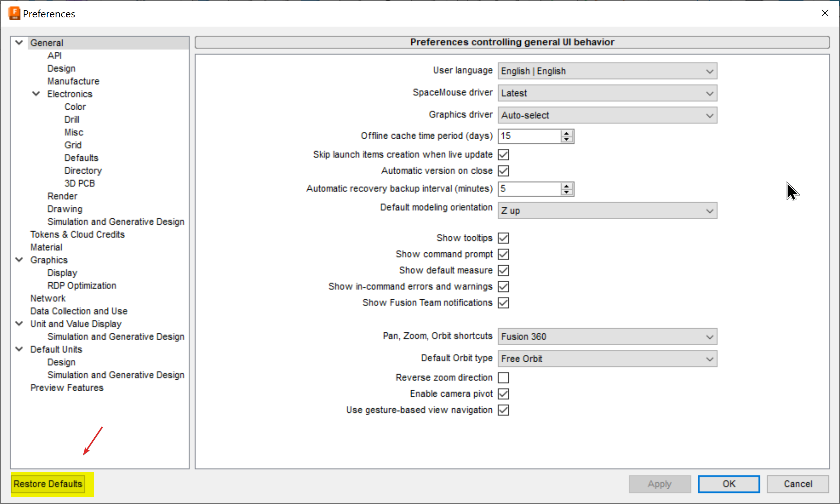Increase offline cache time using stepper arrow
Viewport: 840px width, 504px height.
(x=566, y=133)
